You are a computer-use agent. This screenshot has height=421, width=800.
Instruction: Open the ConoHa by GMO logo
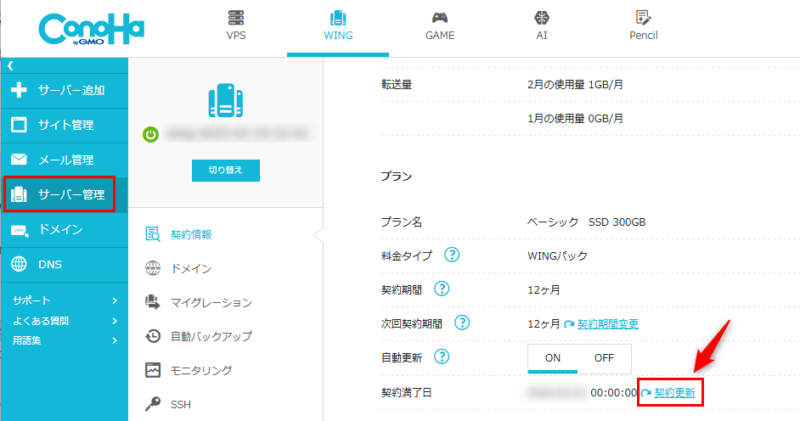pyautogui.click(x=91, y=29)
